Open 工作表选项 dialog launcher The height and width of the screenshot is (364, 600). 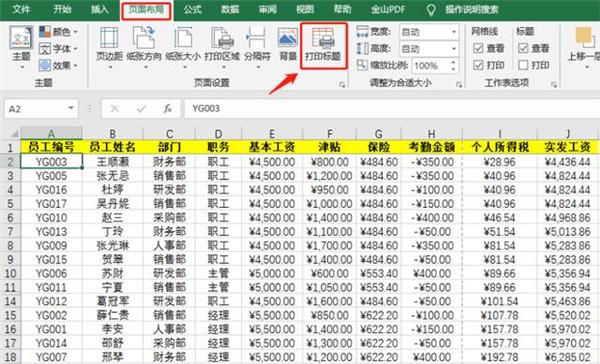pyautogui.click(x=553, y=85)
